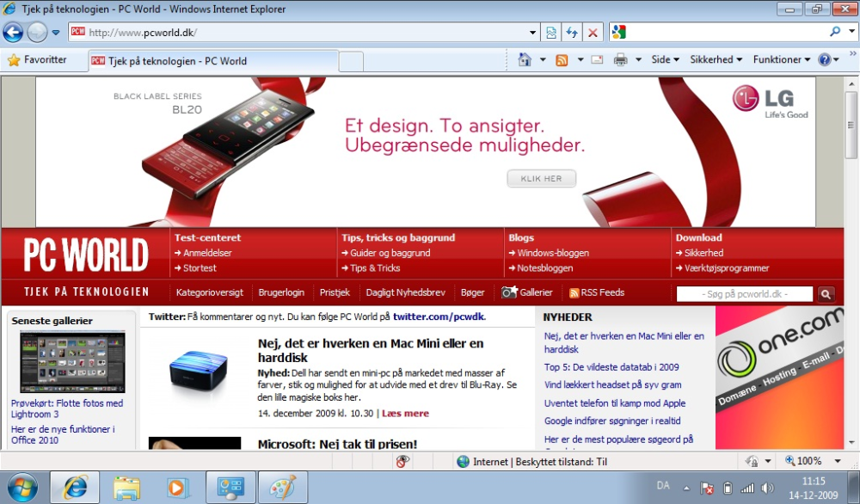Click the Help question mark icon
Screen dimensions: 860x504
click(x=825, y=60)
